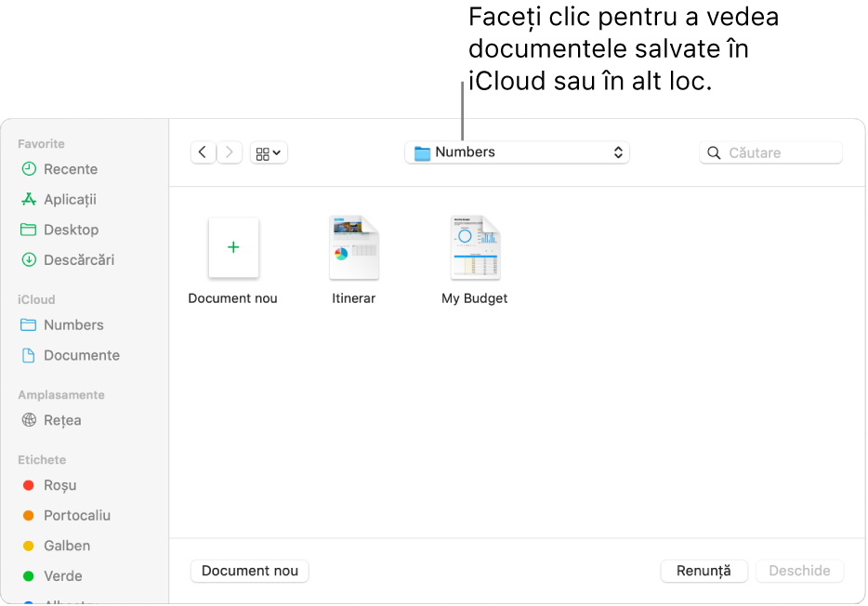Select the Portocaliu tag

click(74, 515)
